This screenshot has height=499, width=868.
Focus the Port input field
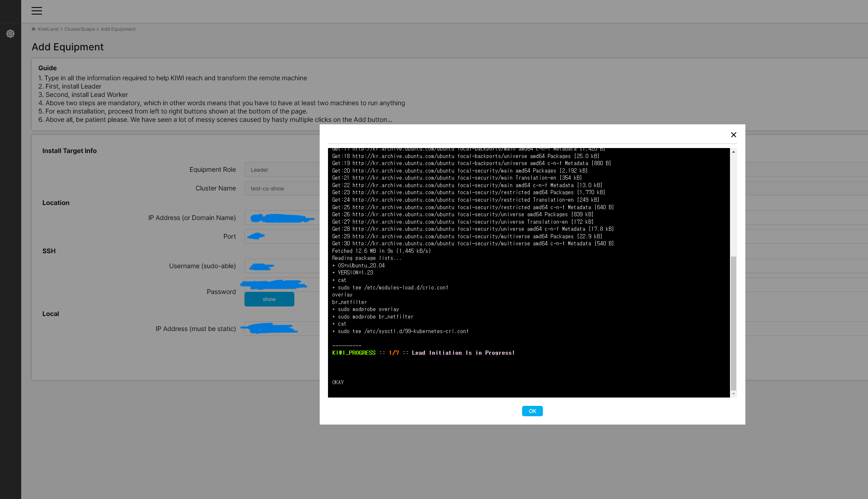point(282,236)
